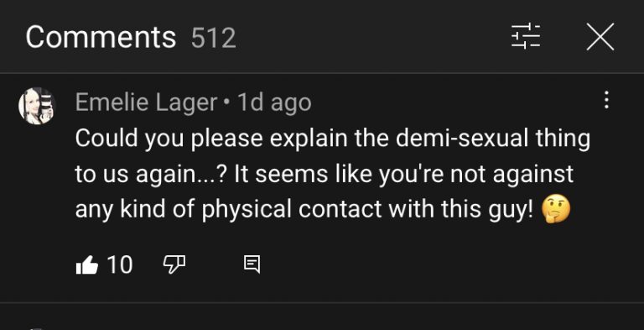Select the comment line starting with Could you please
The image size is (644, 330).
(x=333, y=139)
